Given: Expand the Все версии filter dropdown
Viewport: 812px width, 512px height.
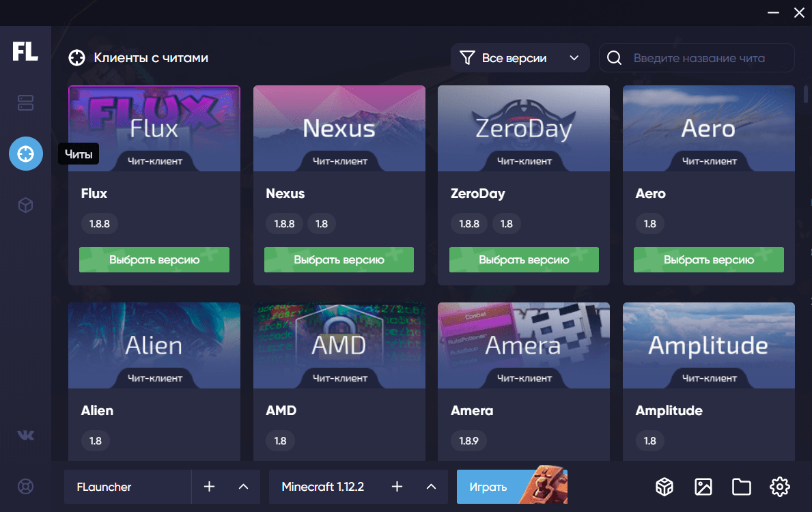Looking at the screenshot, I should click(x=520, y=58).
